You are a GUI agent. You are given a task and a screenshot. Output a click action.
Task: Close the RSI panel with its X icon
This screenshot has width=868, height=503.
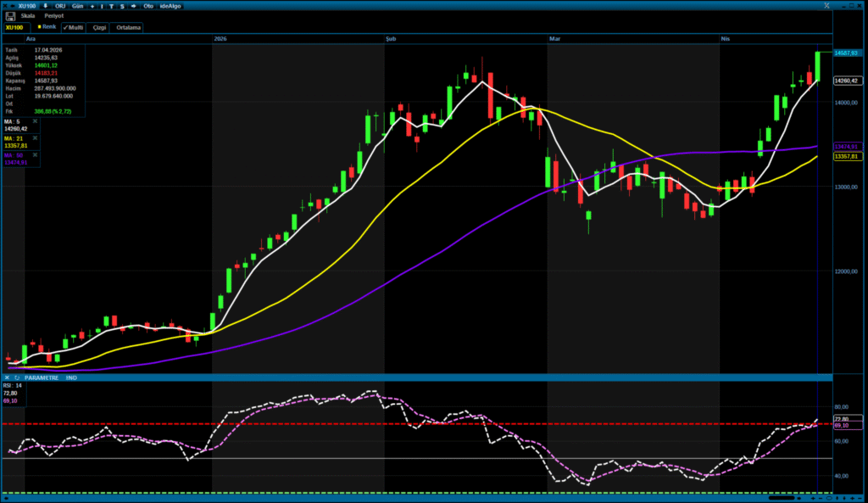(x=8, y=377)
